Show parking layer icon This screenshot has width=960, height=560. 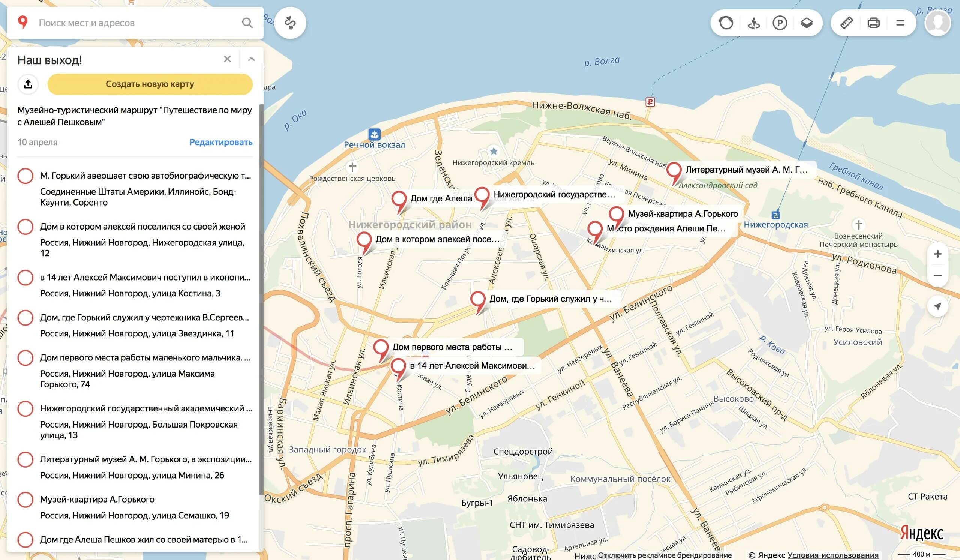coord(780,23)
